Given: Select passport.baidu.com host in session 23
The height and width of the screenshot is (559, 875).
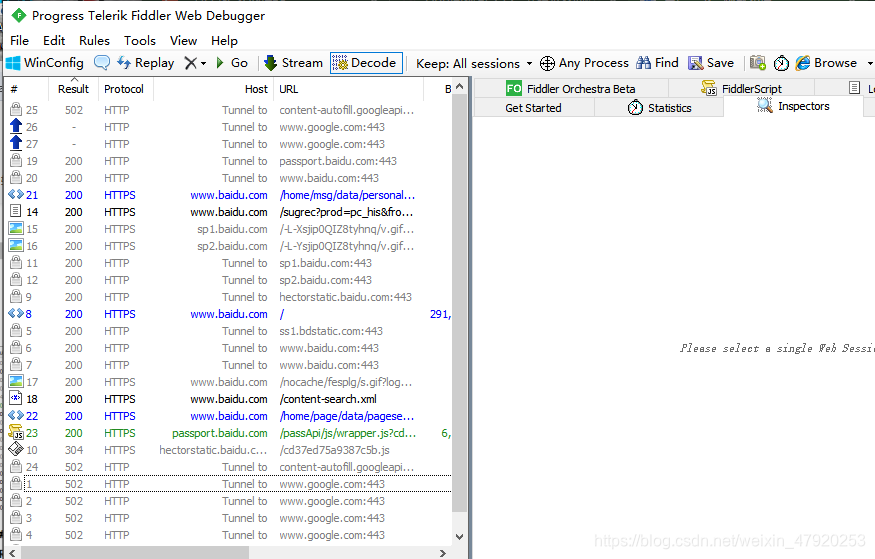Looking at the screenshot, I should coord(220,433).
